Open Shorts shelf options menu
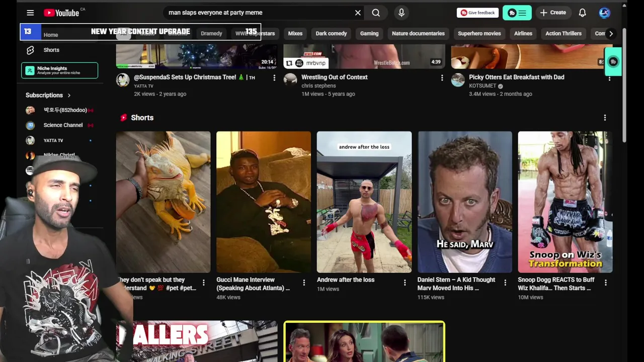This screenshot has width=644, height=362. [x=605, y=118]
